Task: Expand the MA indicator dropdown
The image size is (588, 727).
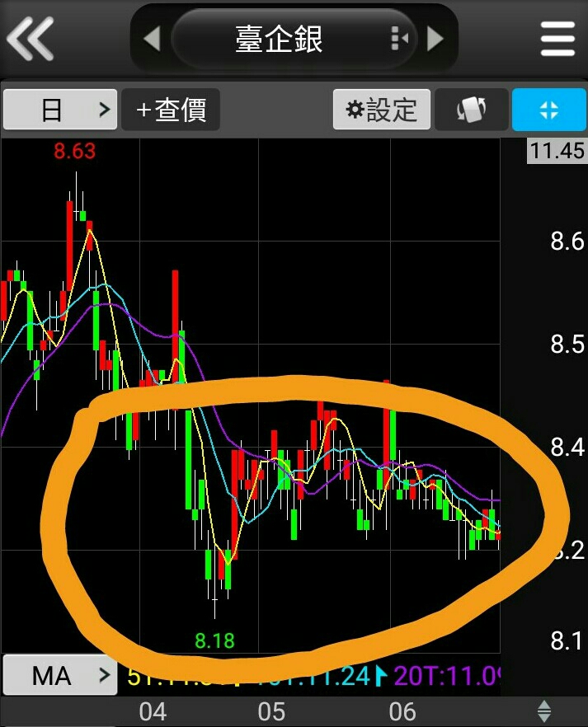Action: tap(60, 675)
